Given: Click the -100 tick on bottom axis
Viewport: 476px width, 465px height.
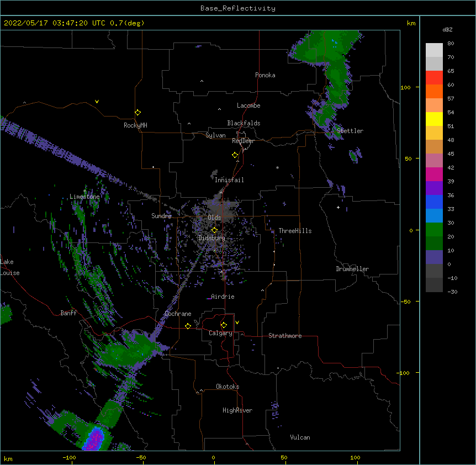Looking at the screenshot, I should 69,457.
